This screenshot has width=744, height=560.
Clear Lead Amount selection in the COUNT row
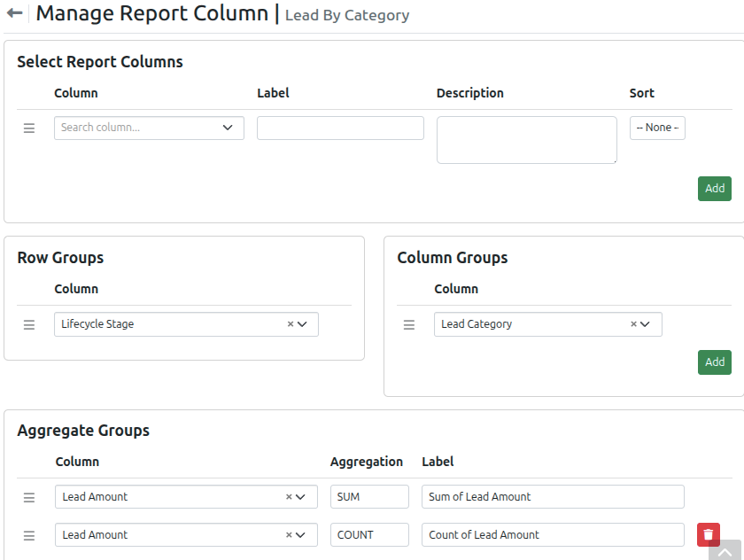pyautogui.click(x=289, y=535)
